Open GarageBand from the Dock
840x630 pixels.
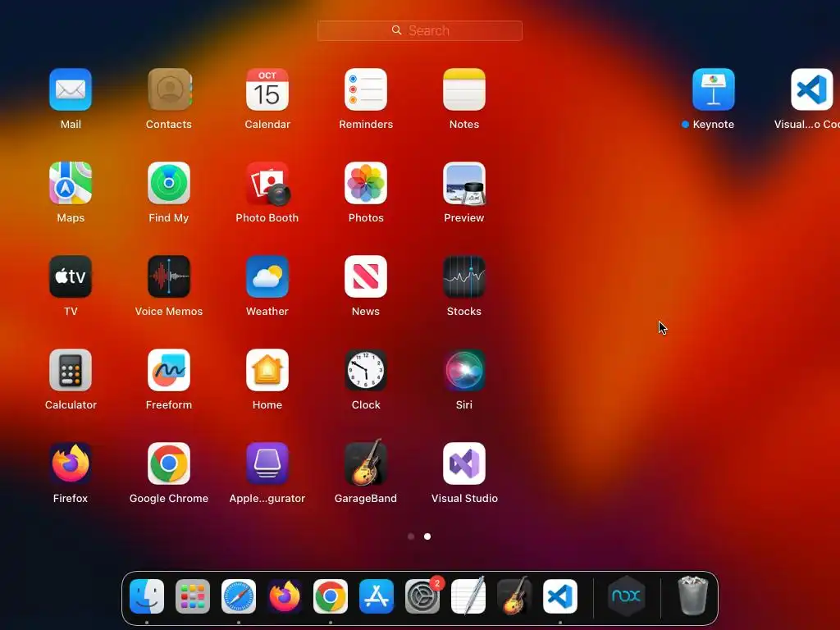point(514,596)
